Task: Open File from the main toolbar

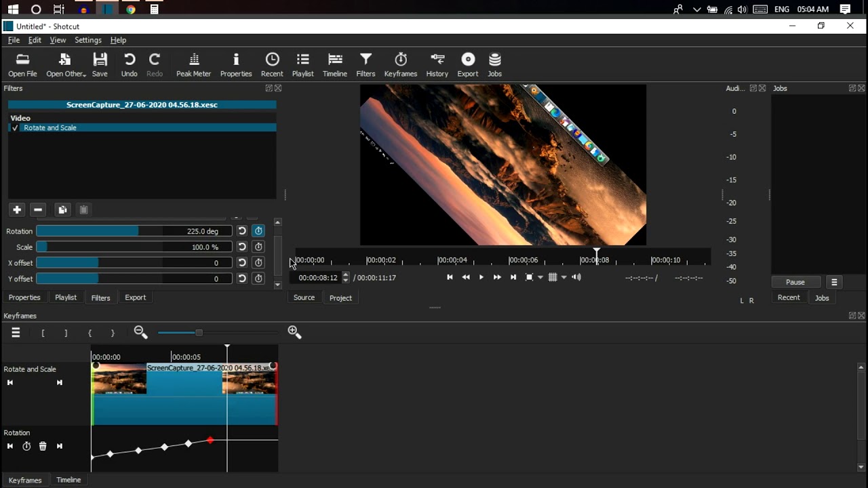Action: point(22,65)
